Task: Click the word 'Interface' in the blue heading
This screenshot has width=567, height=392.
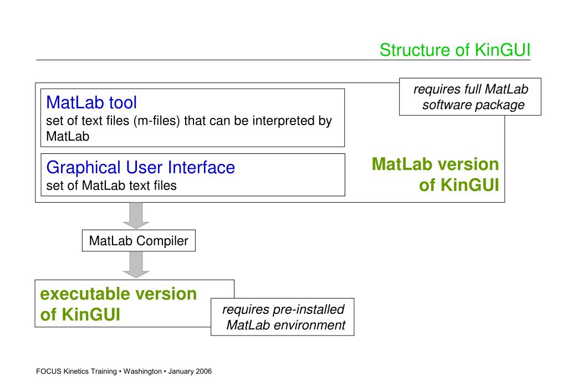Action: [201, 167]
